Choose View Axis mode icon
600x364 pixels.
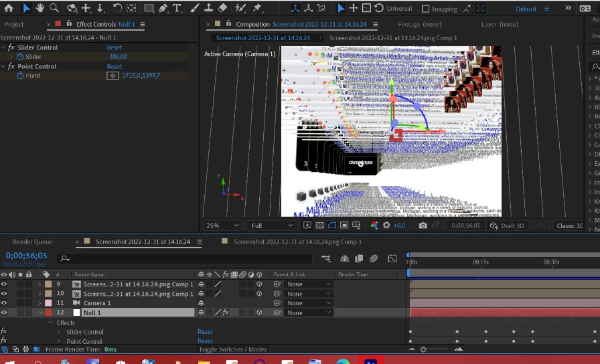click(x=321, y=8)
